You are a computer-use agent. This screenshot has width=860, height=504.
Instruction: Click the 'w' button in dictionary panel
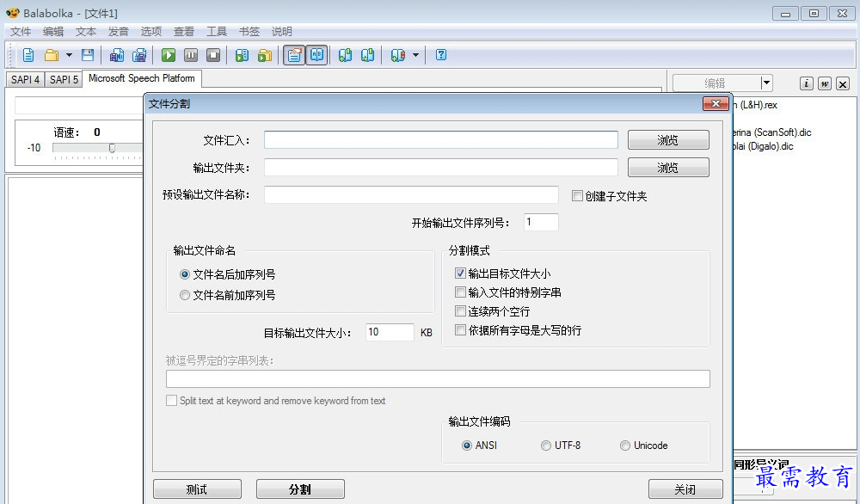pos(825,83)
